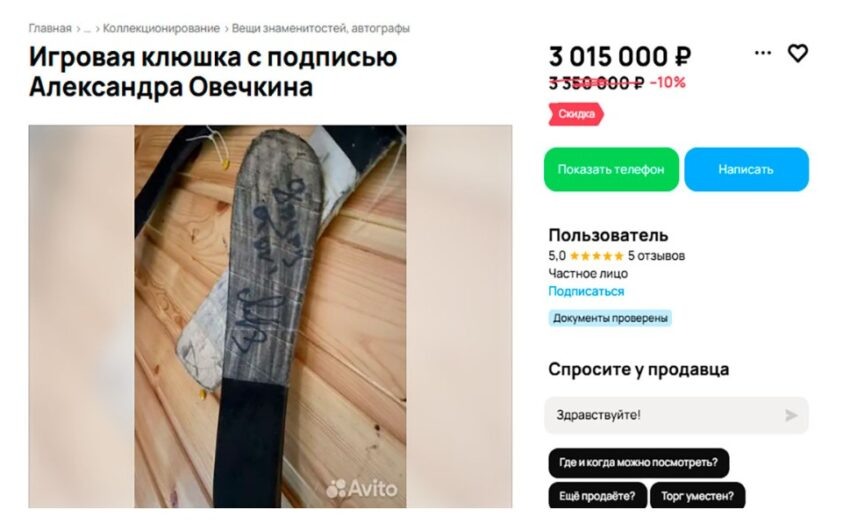
Task: Add listing to favorites with heart icon
Action: point(797,53)
